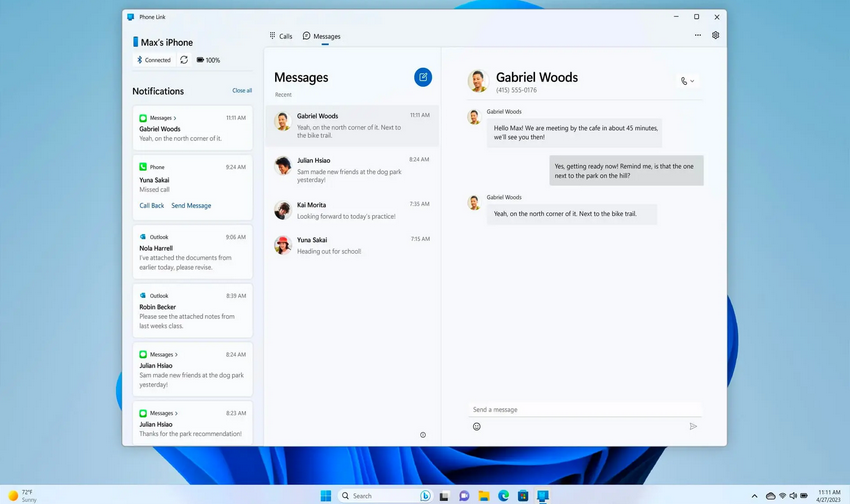Click the Bluetooth Connected status indicator
This screenshot has height=504, width=850.
154,60
